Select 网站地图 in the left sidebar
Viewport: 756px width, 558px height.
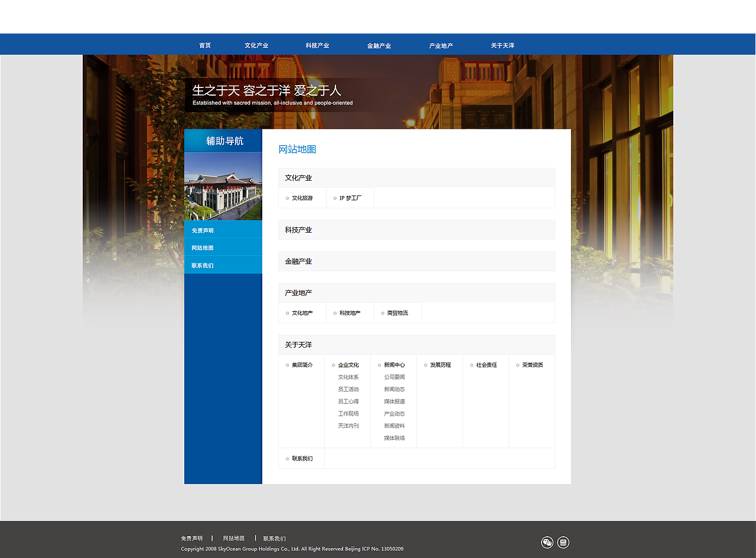tap(223, 247)
